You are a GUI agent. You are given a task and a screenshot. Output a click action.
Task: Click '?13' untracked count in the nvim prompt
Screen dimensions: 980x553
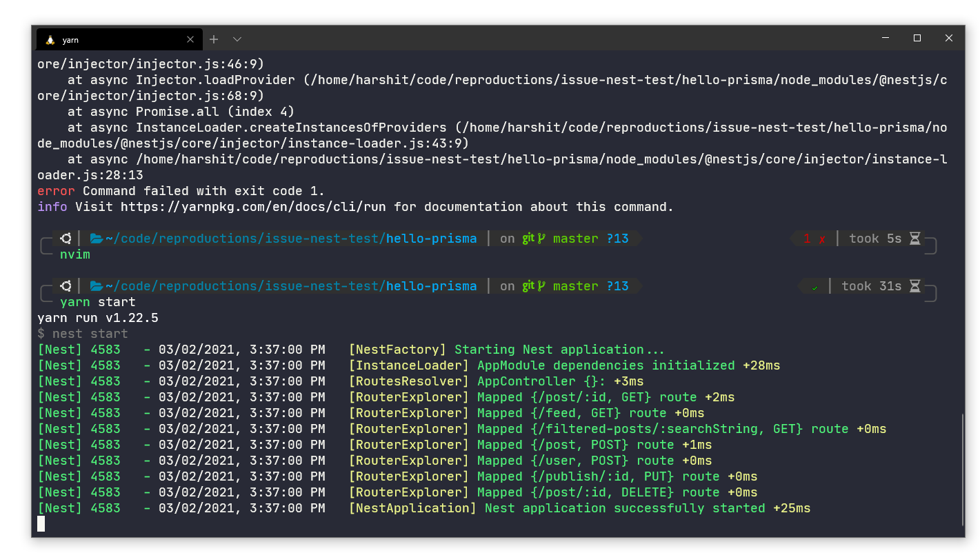(618, 239)
